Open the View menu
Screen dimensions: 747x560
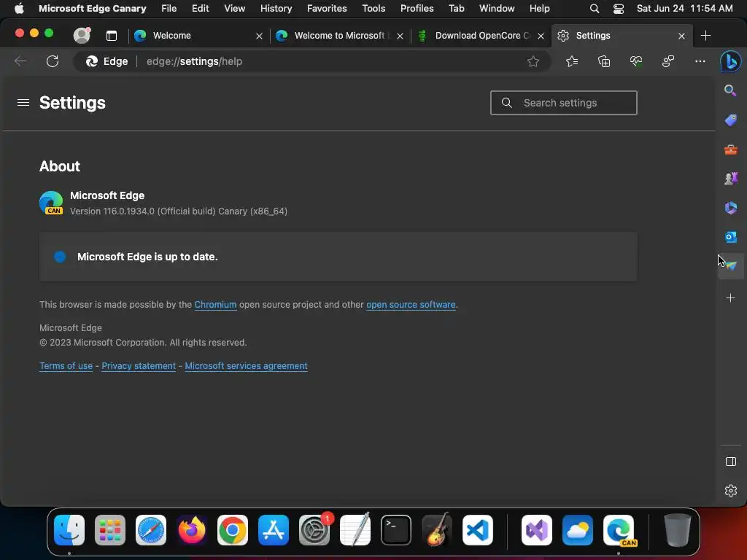234,9
